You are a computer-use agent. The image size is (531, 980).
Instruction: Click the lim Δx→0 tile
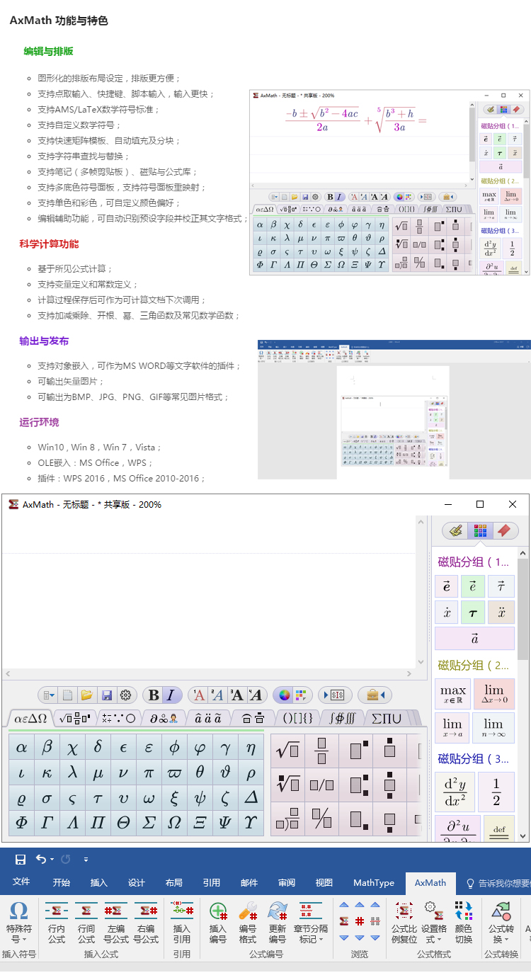pos(494,693)
